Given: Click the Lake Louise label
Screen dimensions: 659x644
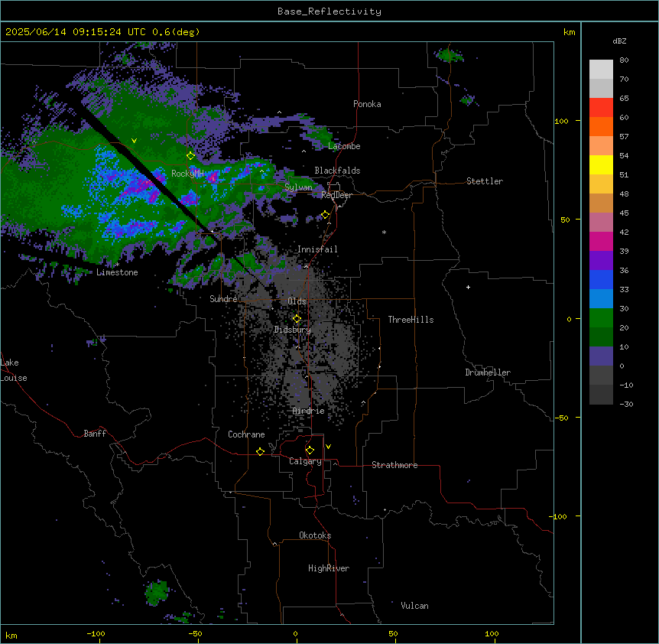Looking at the screenshot, I should (14, 370).
